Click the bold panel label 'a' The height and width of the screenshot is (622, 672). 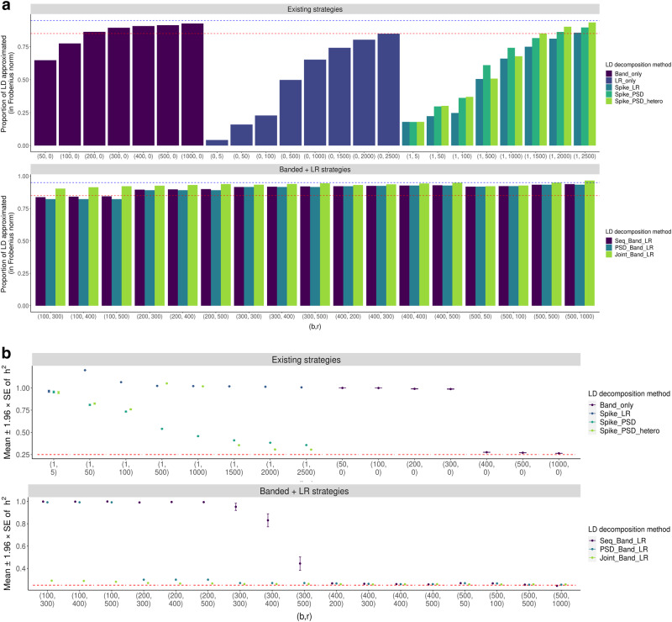click(4, 6)
